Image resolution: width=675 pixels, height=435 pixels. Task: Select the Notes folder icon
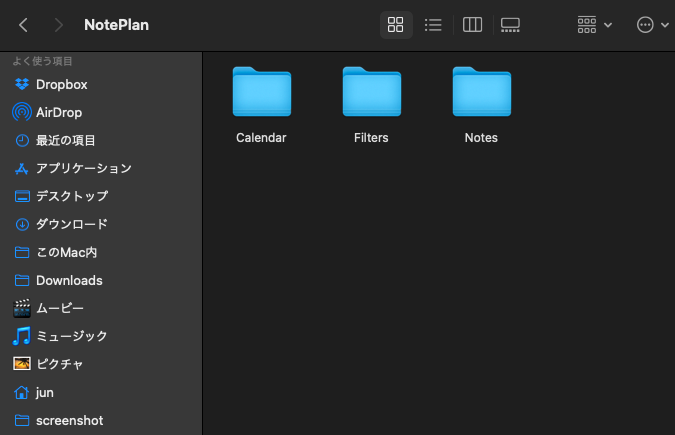coord(482,91)
